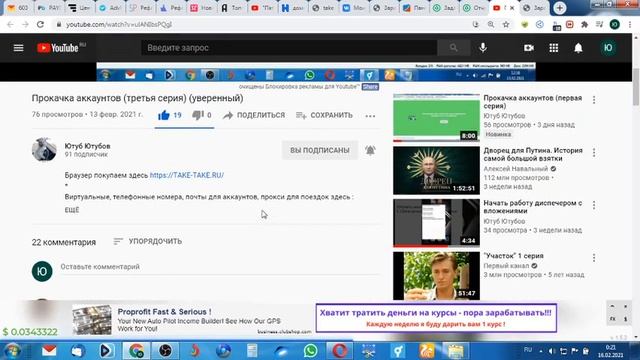The width and height of the screenshot is (640, 360).
Task: Click the system tray volume icon
Action: pos(552,351)
